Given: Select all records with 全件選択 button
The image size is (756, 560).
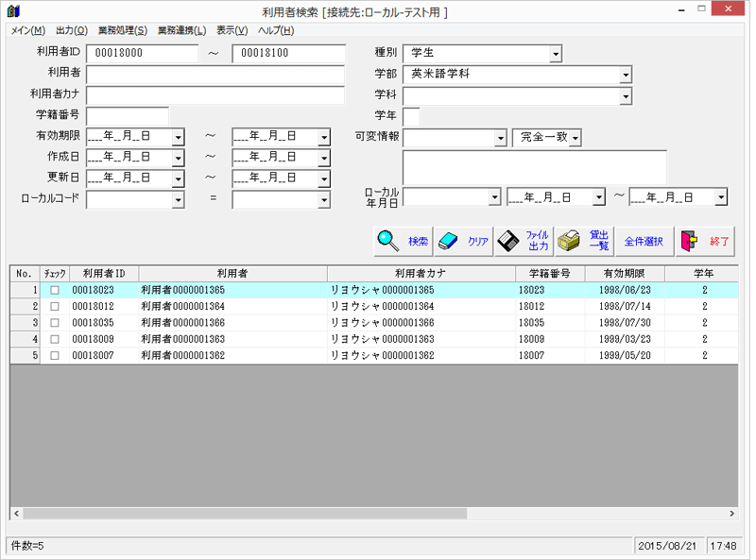Looking at the screenshot, I should 644,242.
